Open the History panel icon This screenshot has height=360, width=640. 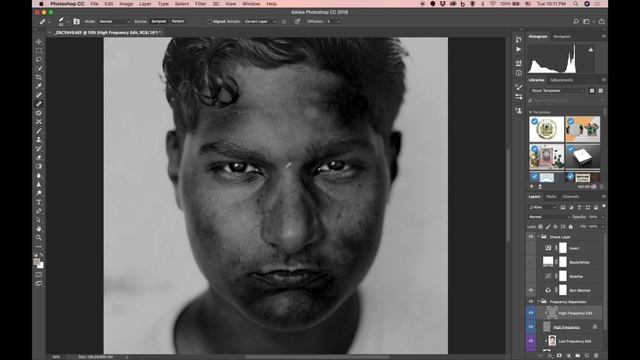tap(518, 39)
